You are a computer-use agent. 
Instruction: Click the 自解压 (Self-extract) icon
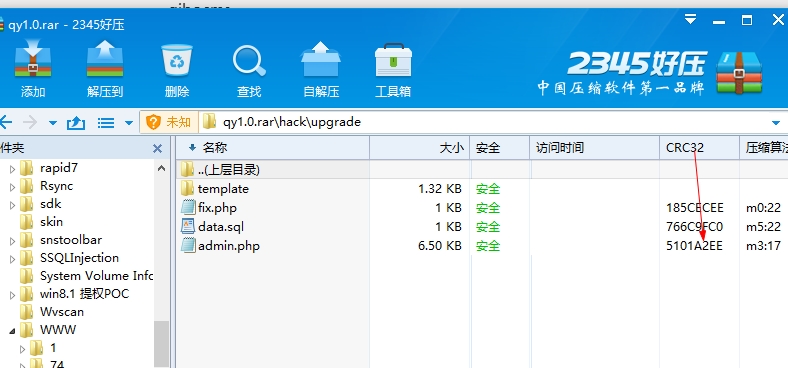[x=321, y=59]
